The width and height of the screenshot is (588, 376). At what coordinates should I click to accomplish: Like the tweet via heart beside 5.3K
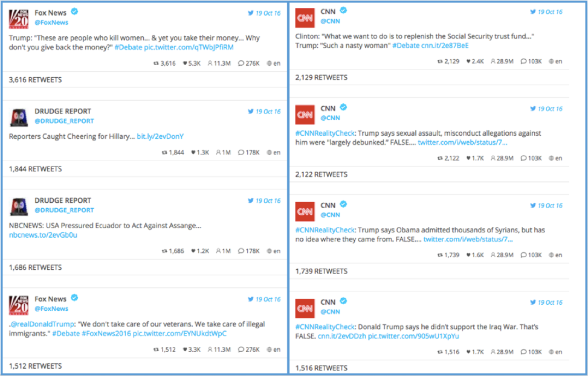(x=185, y=63)
